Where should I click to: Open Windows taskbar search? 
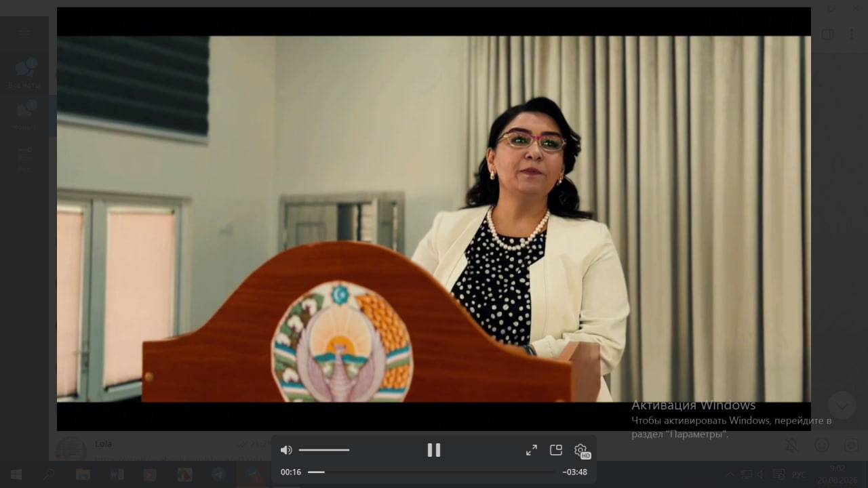tap(49, 474)
